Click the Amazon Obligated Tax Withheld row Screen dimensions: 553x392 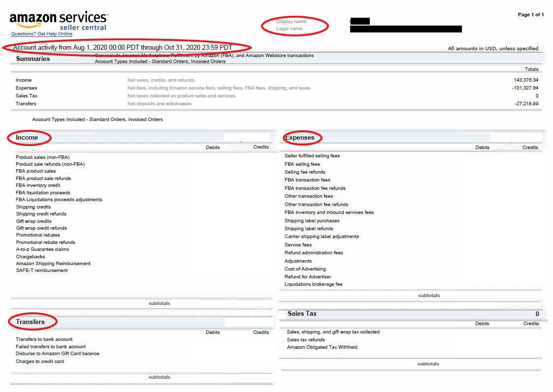click(x=322, y=347)
